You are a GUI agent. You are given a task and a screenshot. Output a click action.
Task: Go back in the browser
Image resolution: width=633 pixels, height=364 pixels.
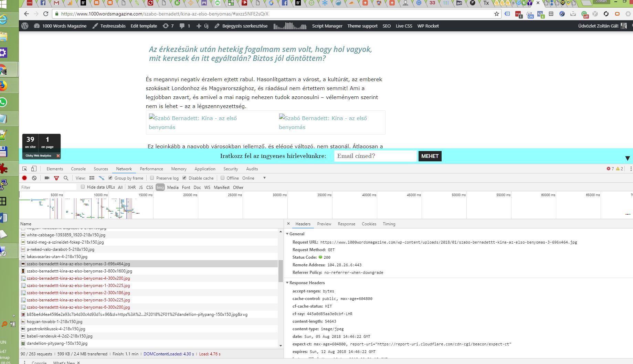pyautogui.click(x=27, y=14)
